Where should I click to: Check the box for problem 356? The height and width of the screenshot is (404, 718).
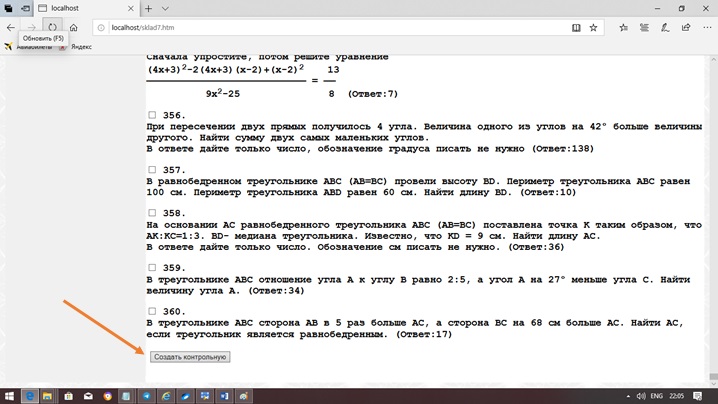(x=151, y=115)
